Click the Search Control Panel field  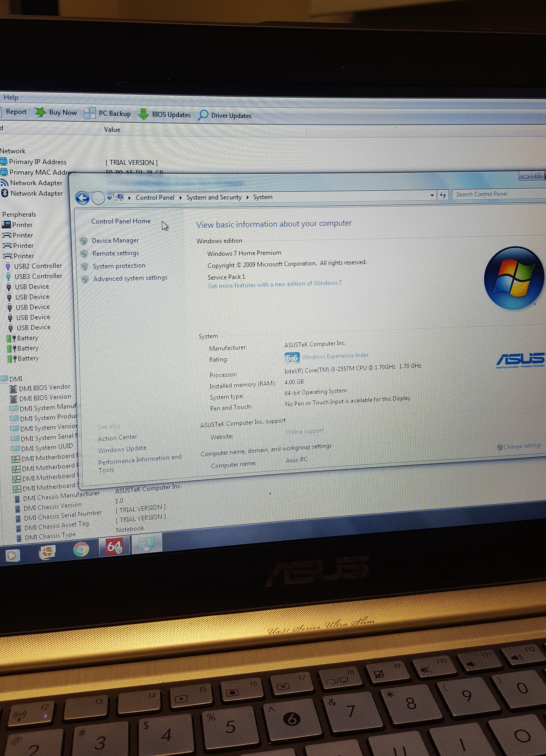point(499,194)
